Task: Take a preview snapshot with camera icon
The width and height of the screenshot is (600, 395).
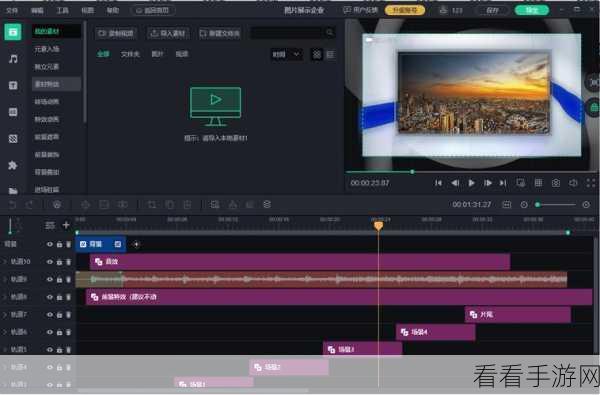Action: tap(556, 183)
